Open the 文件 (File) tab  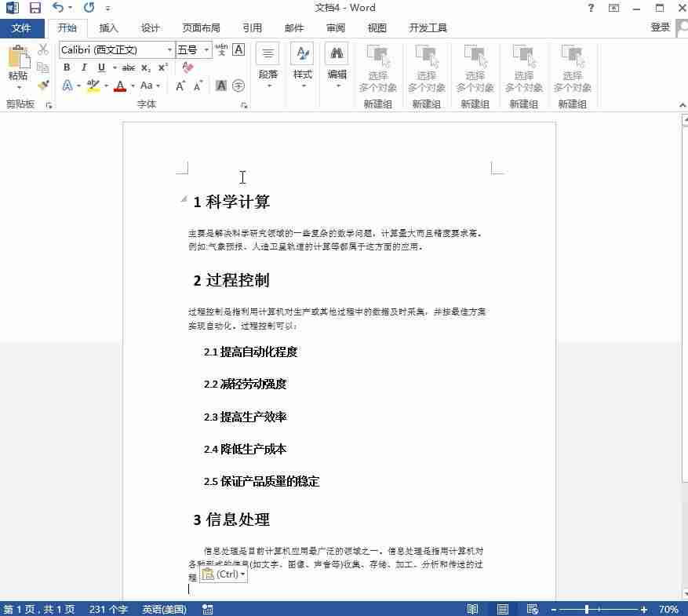point(21,28)
